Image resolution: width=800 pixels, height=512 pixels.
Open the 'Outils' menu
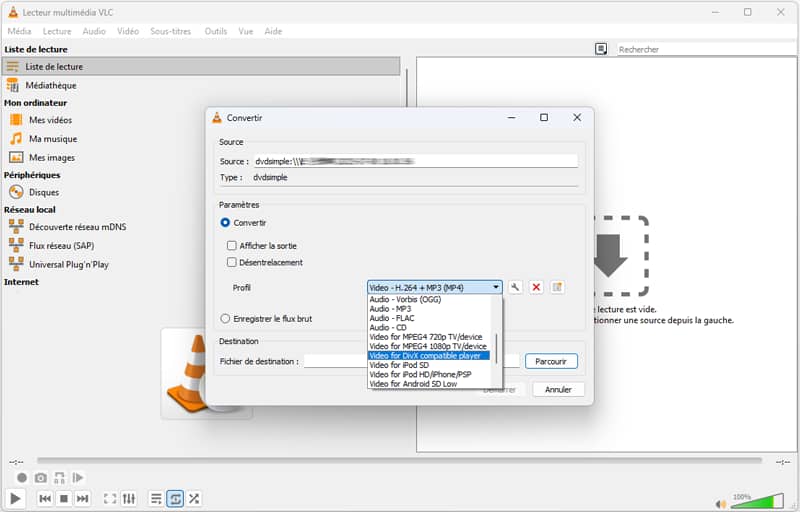215,31
